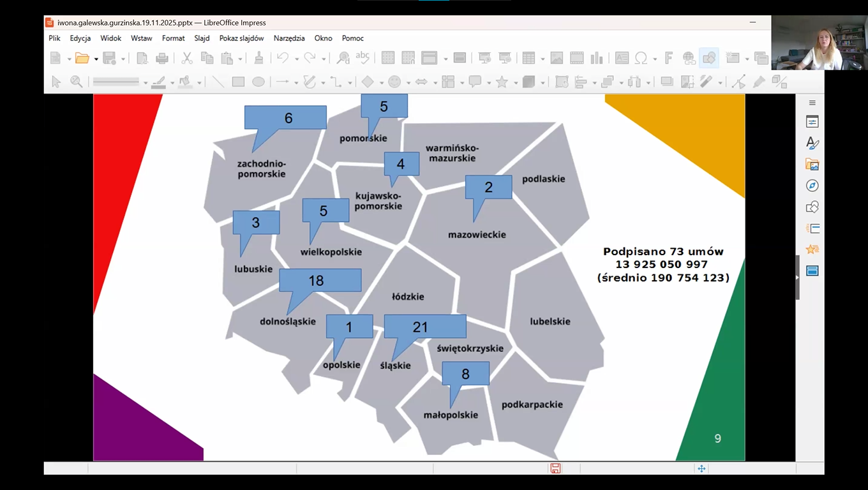Screen dimensions: 868x490
Task: Click the sidebar hide handle arrow
Action: pyautogui.click(x=797, y=278)
